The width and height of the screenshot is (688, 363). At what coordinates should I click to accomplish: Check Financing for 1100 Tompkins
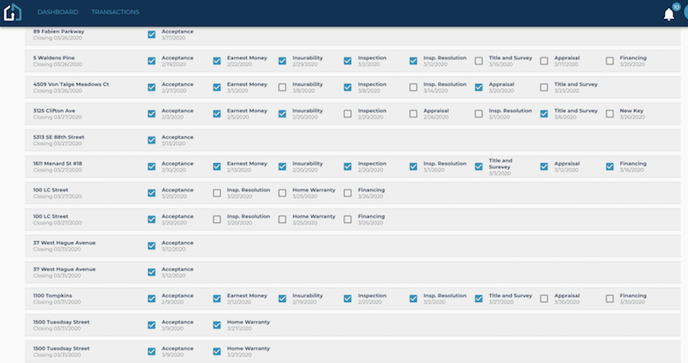[x=609, y=298]
